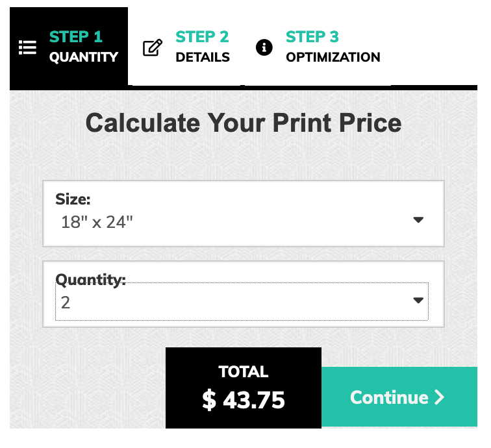Click the STEP 3 green text
The width and height of the screenshot is (491, 448).
[312, 37]
